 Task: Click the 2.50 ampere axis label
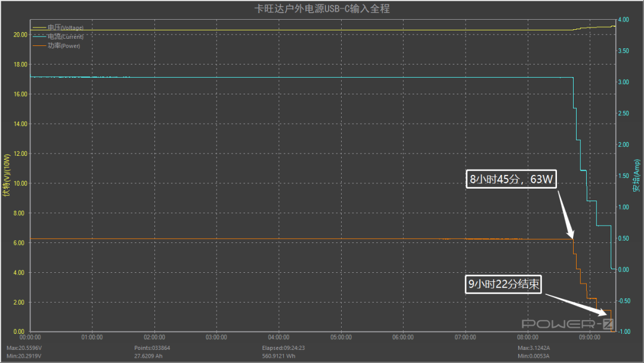pos(624,113)
